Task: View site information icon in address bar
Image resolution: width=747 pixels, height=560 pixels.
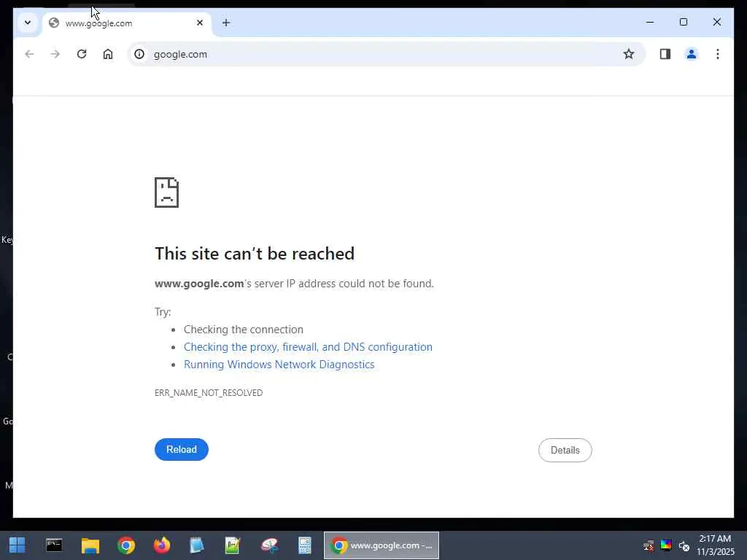Action: coord(139,54)
